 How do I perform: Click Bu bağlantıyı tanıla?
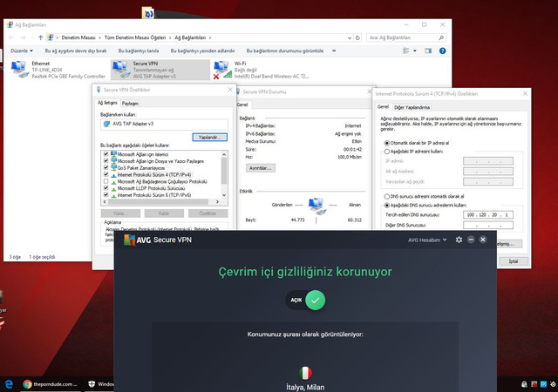(x=139, y=51)
